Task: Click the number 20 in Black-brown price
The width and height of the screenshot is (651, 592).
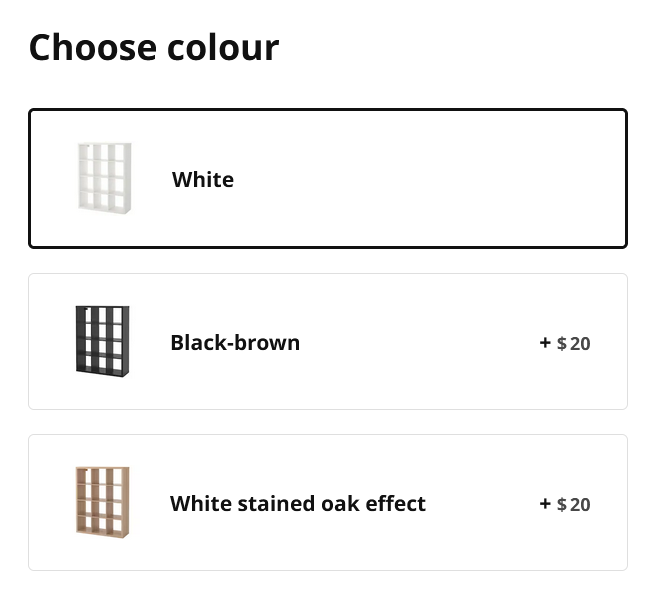Action: pos(580,344)
